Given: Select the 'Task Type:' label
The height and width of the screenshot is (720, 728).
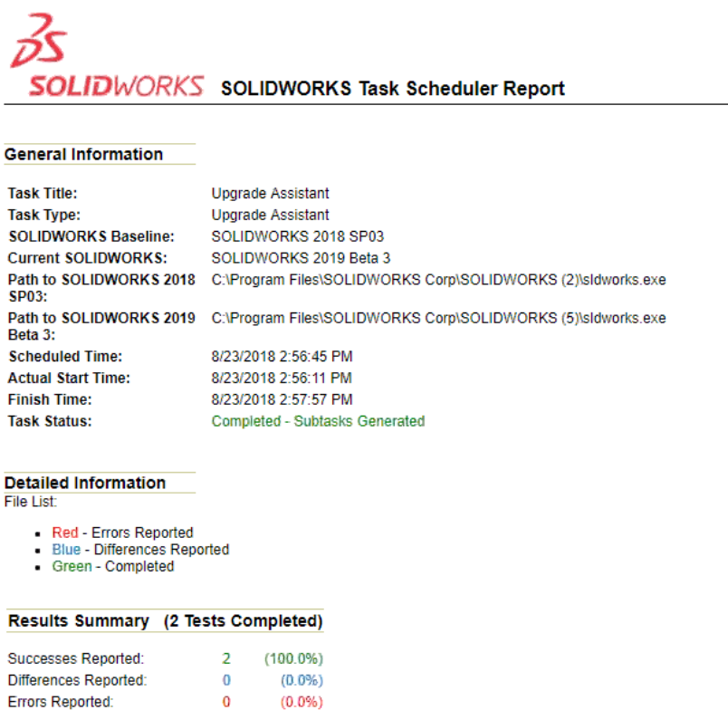Looking at the screenshot, I should pyautogui.click(x=44, y=215).
